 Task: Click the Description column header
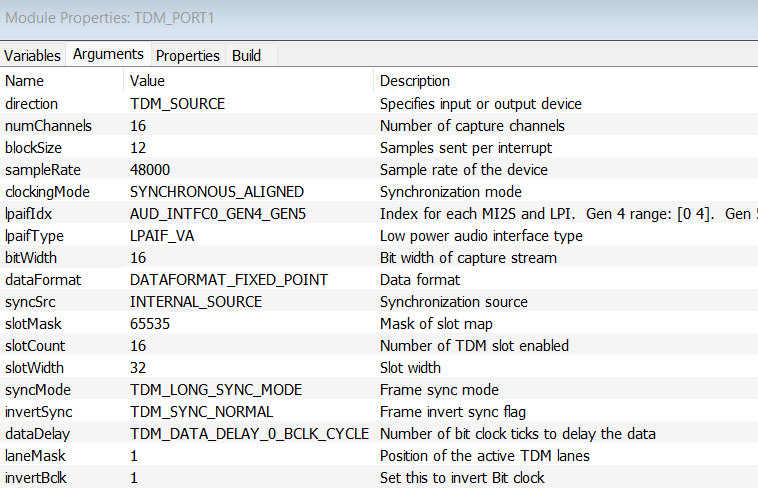click(415, 81)
